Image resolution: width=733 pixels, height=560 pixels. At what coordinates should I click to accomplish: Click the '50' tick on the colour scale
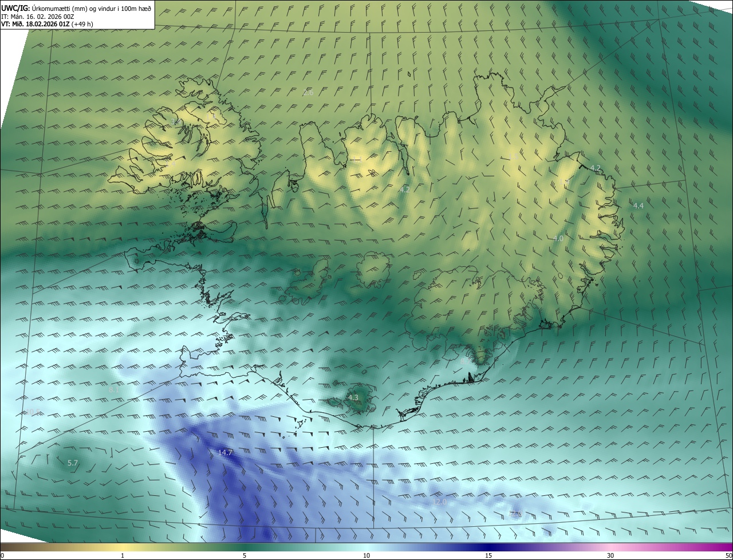coord(728,555)
